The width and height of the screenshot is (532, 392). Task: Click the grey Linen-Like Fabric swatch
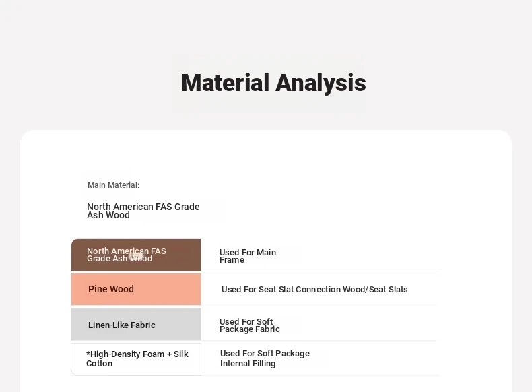tap(136, 324)
